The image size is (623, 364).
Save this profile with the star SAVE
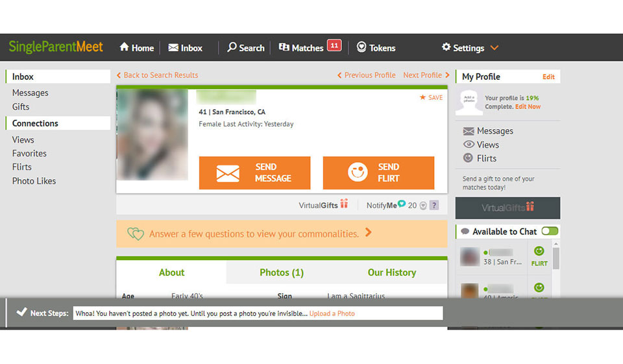click(431, 97)
